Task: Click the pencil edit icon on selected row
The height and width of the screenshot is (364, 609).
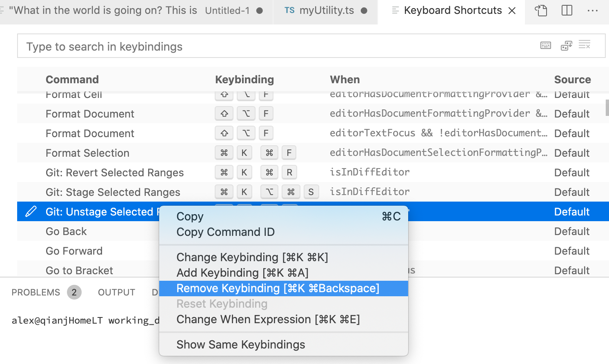Action: [x=31, y=211]
